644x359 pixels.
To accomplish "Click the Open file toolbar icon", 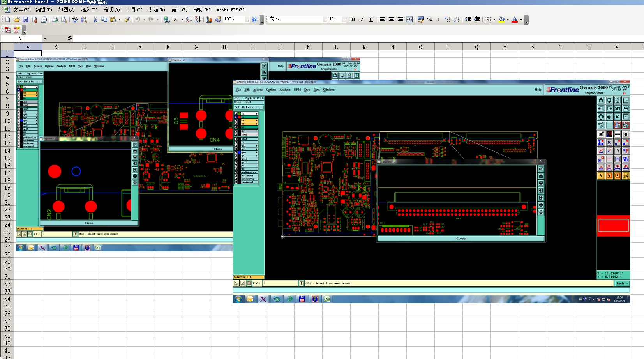I will tap(16, 19).
